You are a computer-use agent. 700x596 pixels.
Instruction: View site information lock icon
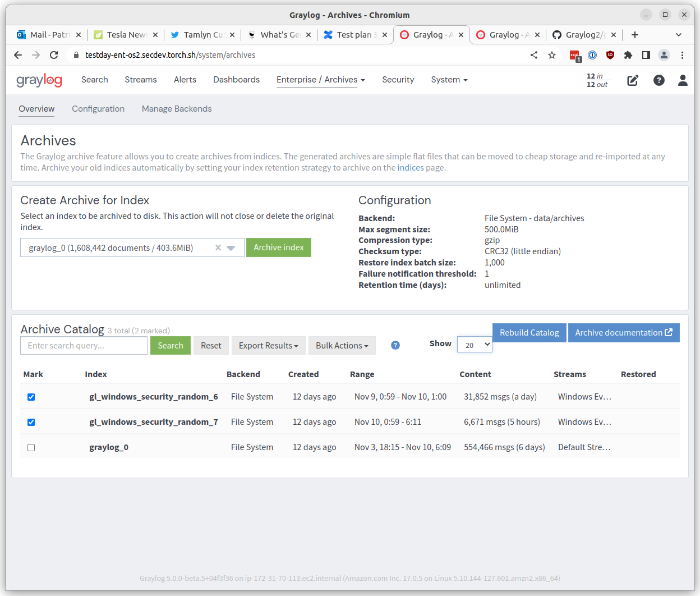76,55
